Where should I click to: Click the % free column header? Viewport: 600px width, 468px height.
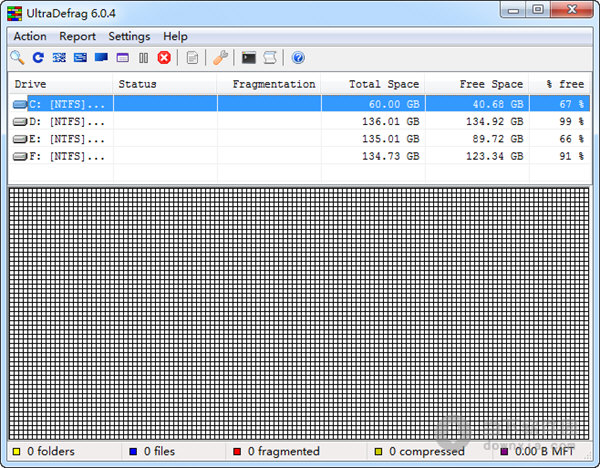tap(559, 84)
